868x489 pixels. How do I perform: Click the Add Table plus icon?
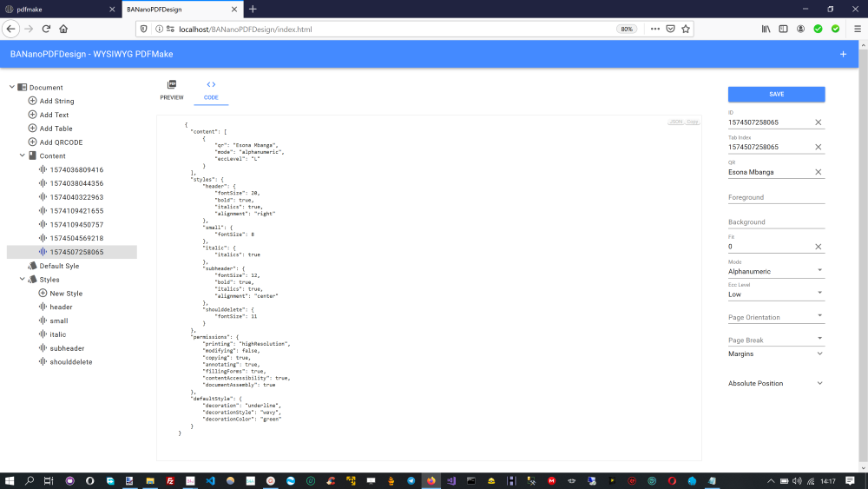point(33,128)
